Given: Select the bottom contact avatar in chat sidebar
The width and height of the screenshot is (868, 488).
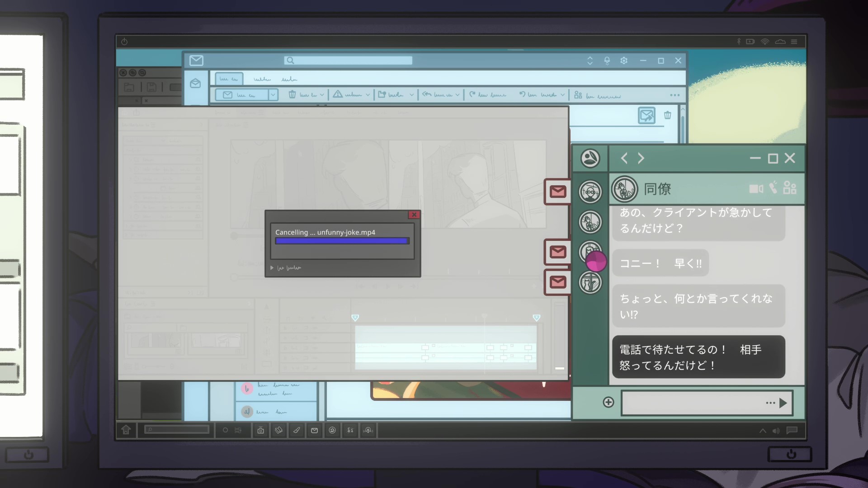Looking at the screenshot, I should pos(590,283).
